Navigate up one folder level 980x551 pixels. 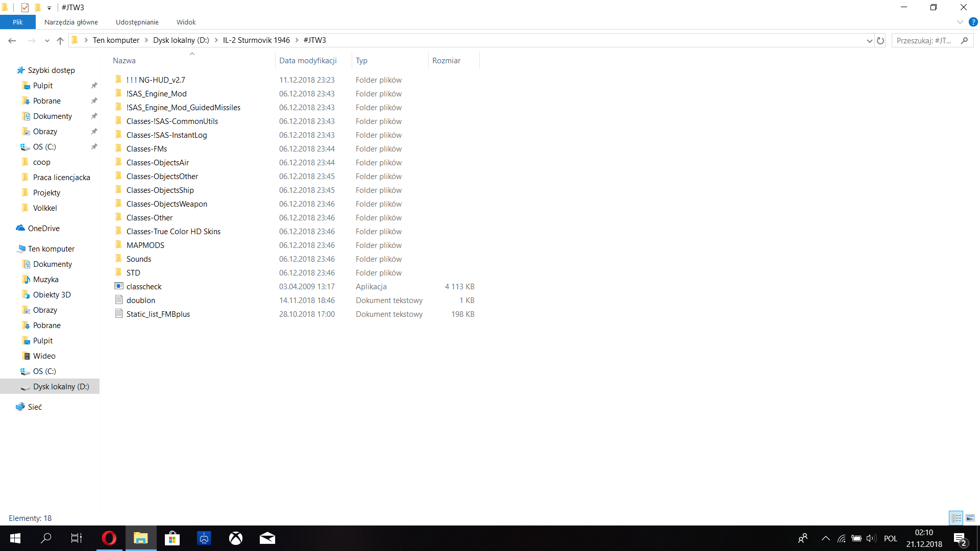click(x=60, y=40)
